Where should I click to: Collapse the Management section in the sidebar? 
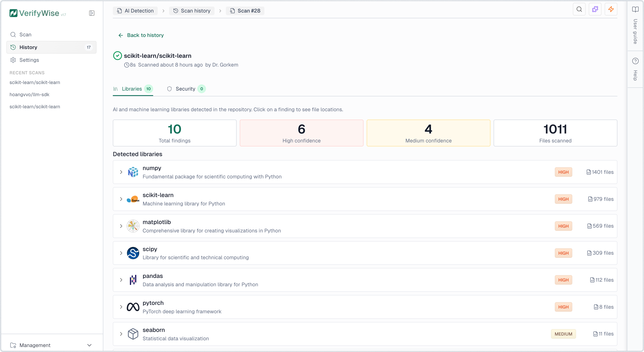pos(89,345)
